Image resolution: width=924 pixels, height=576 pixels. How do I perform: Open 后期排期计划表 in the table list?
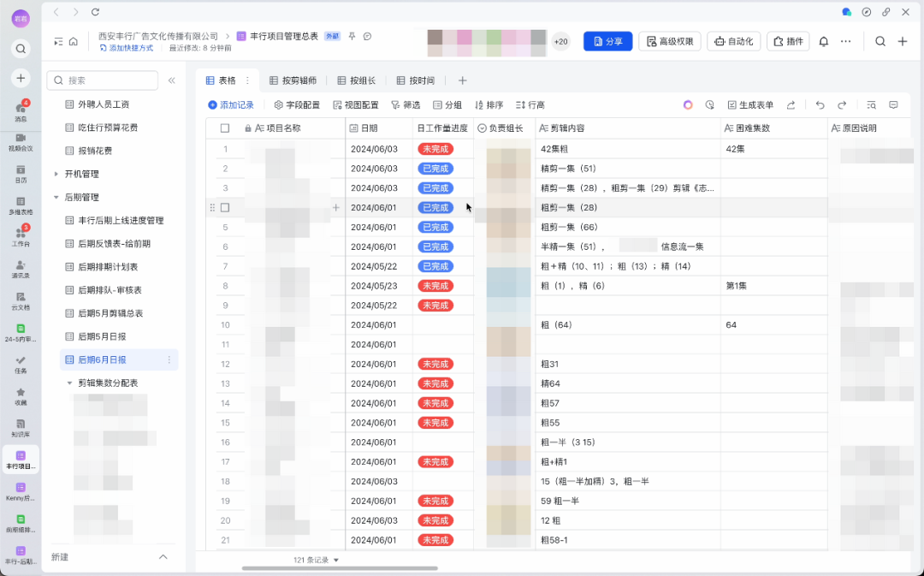click(x=108, y=267)
